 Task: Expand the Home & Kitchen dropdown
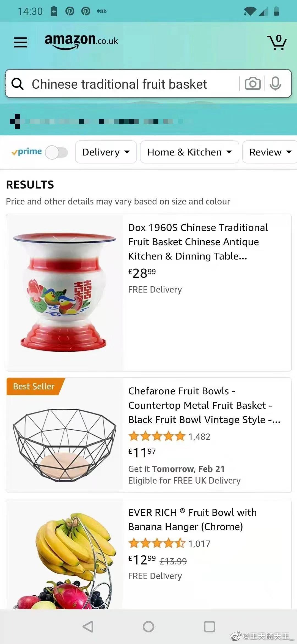point(189,152)
